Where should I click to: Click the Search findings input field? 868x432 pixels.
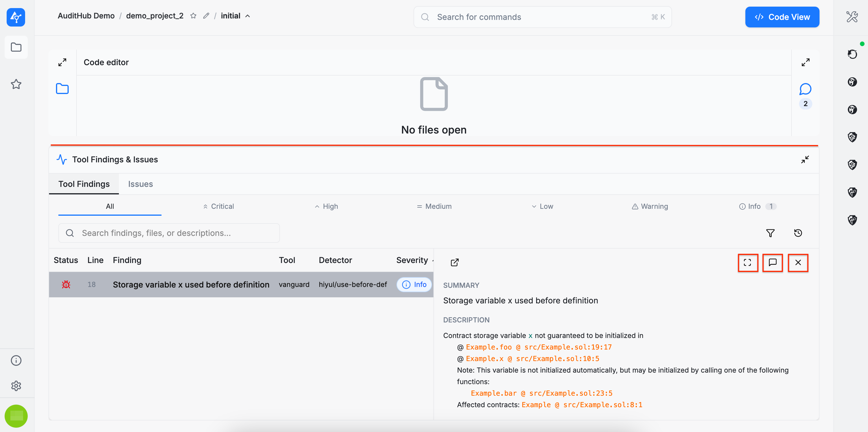tap(169, 233)
